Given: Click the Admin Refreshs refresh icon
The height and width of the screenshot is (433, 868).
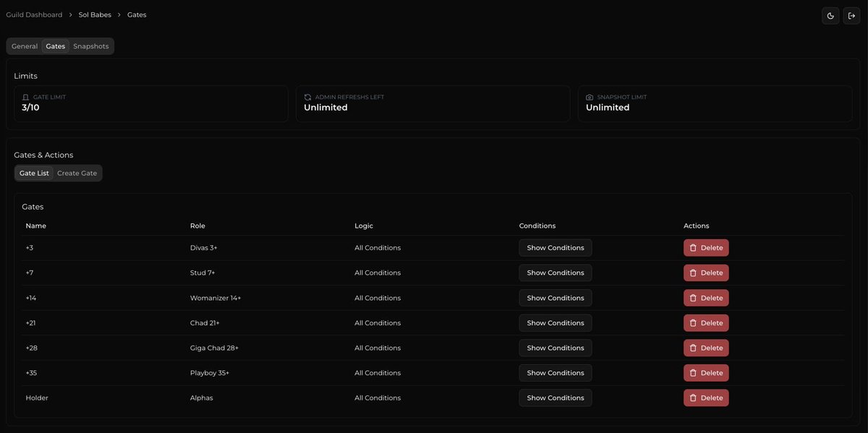Looking at the screenshot, I should [x=307, y=97].
